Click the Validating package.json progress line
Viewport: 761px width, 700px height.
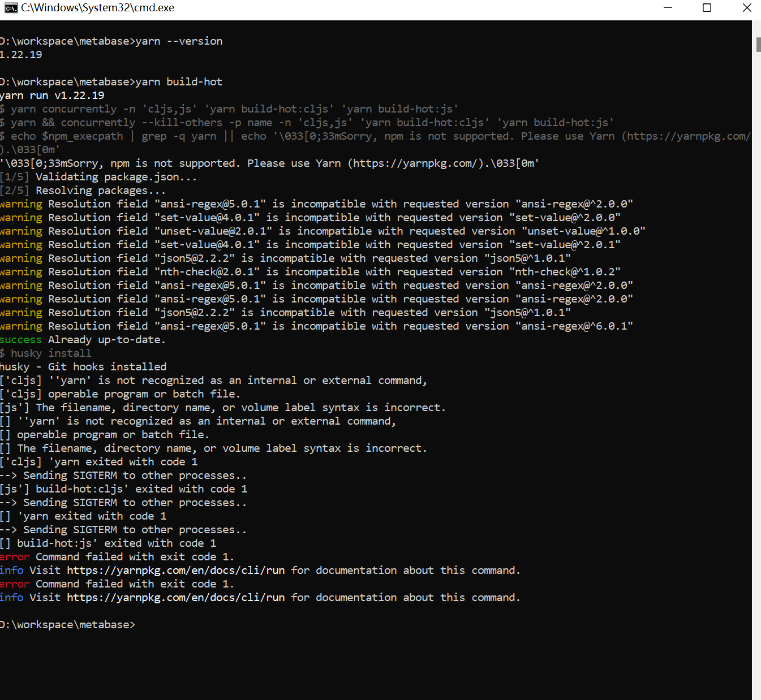tap(98, 176)
